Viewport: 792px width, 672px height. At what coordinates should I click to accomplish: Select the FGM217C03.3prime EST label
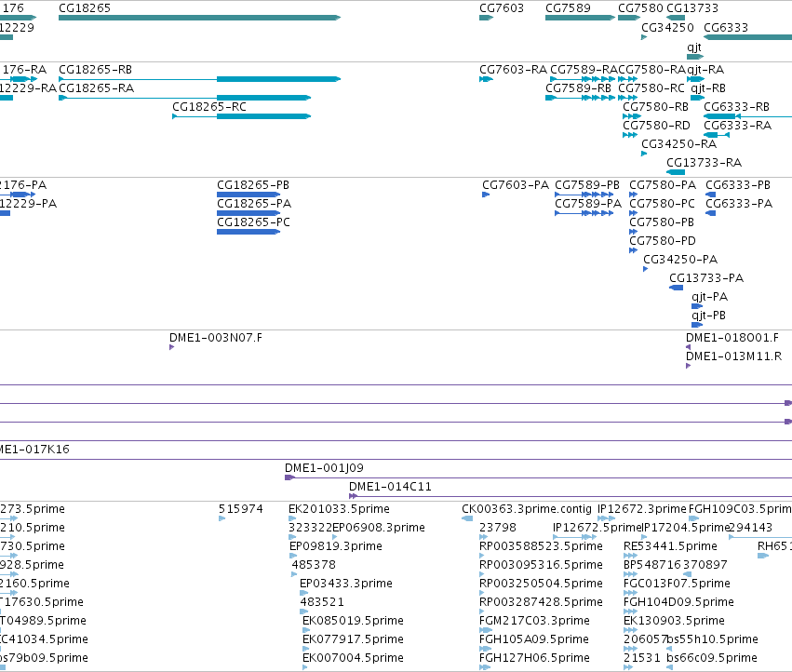coord(534,621)
